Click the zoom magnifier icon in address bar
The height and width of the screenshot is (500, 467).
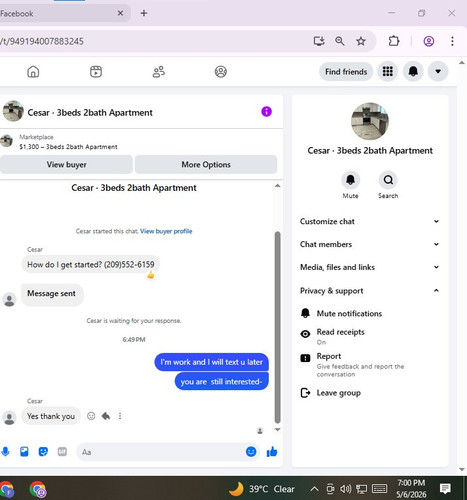(340, 41)
